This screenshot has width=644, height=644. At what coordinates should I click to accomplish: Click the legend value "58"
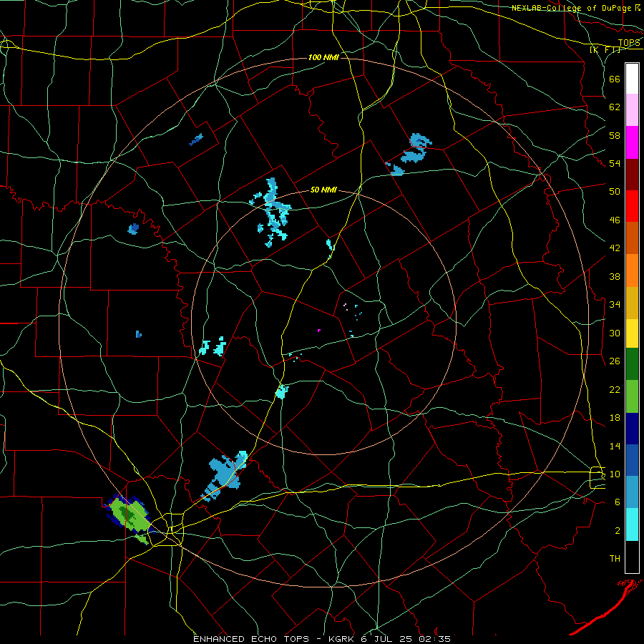click(615, 135)
